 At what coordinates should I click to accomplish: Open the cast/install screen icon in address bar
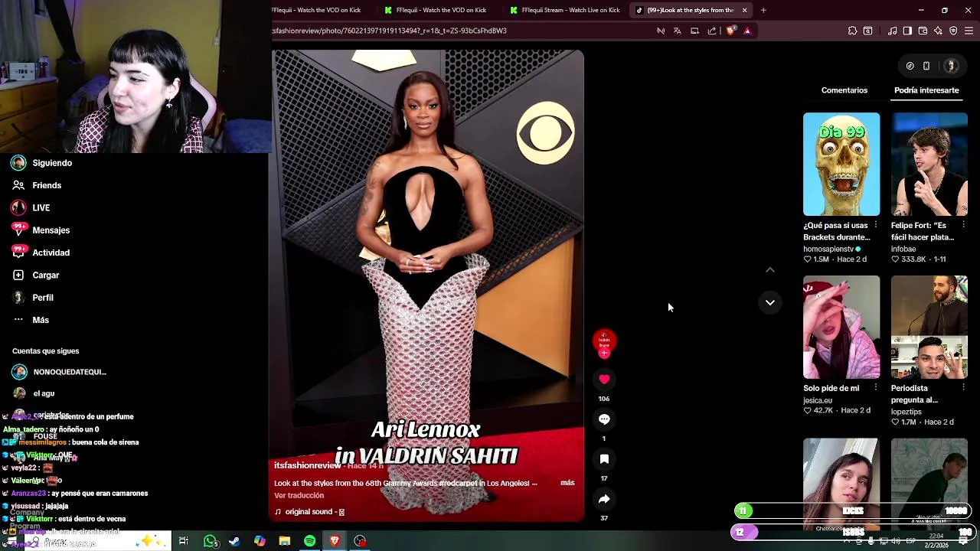coord(694,31)
